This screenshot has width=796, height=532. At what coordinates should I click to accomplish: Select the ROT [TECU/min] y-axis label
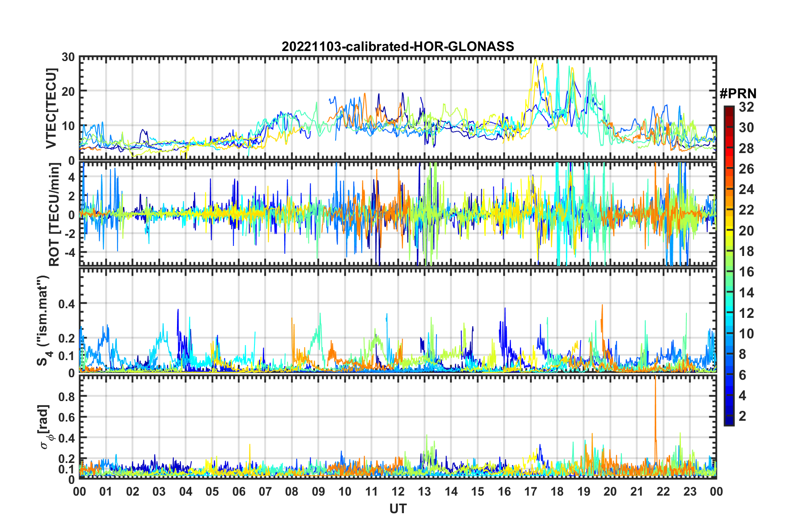pos(54,215)
